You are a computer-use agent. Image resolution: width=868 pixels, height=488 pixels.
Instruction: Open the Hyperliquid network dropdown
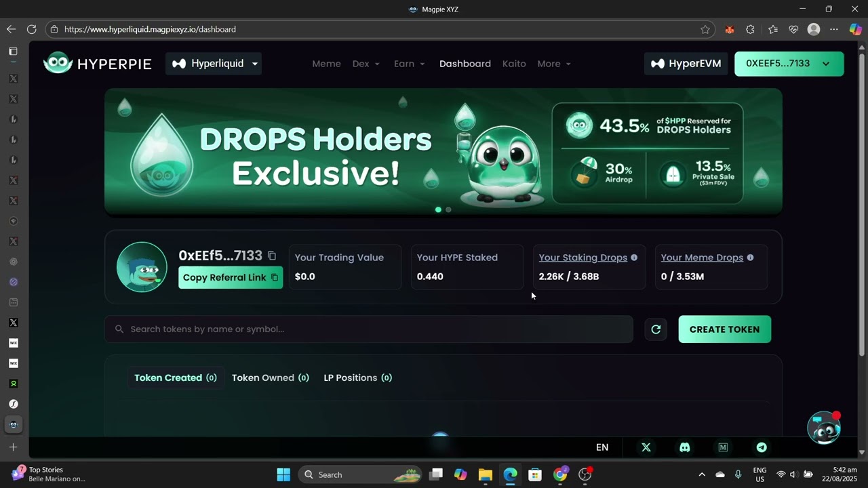214,64
